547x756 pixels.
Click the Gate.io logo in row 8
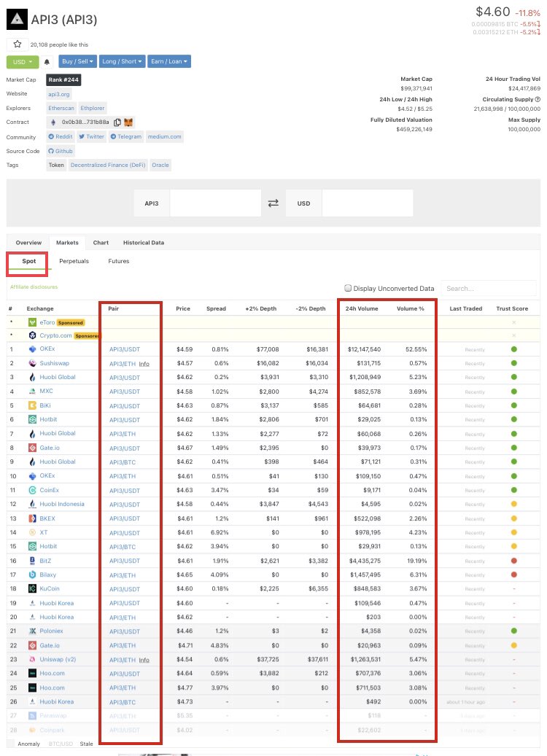click(32, 448)
